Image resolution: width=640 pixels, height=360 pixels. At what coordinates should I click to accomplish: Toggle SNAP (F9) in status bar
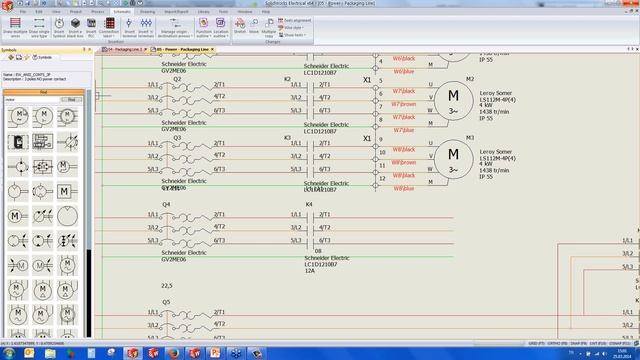point(578,344)
